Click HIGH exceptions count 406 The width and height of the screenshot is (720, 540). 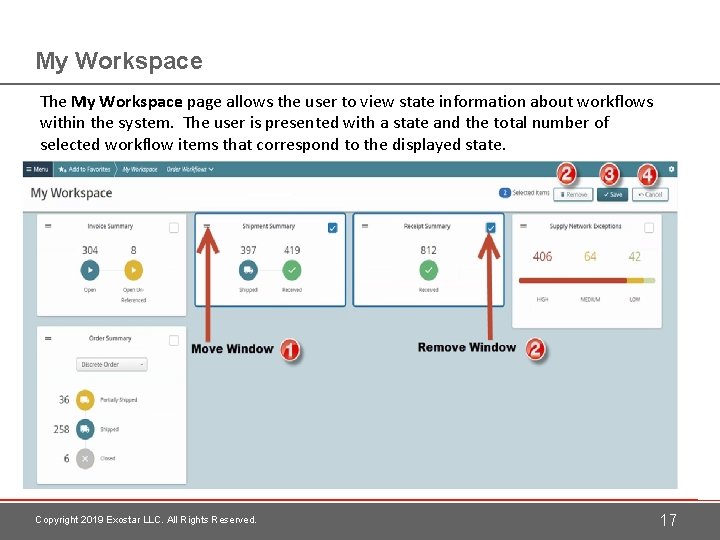(x=542, y=256)
